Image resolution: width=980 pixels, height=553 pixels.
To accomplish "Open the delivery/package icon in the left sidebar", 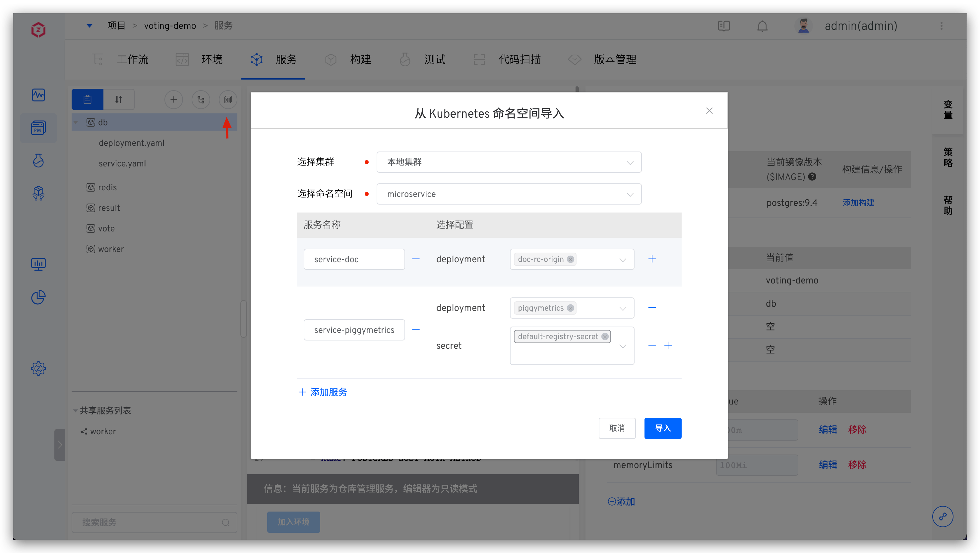I will 38,193.
